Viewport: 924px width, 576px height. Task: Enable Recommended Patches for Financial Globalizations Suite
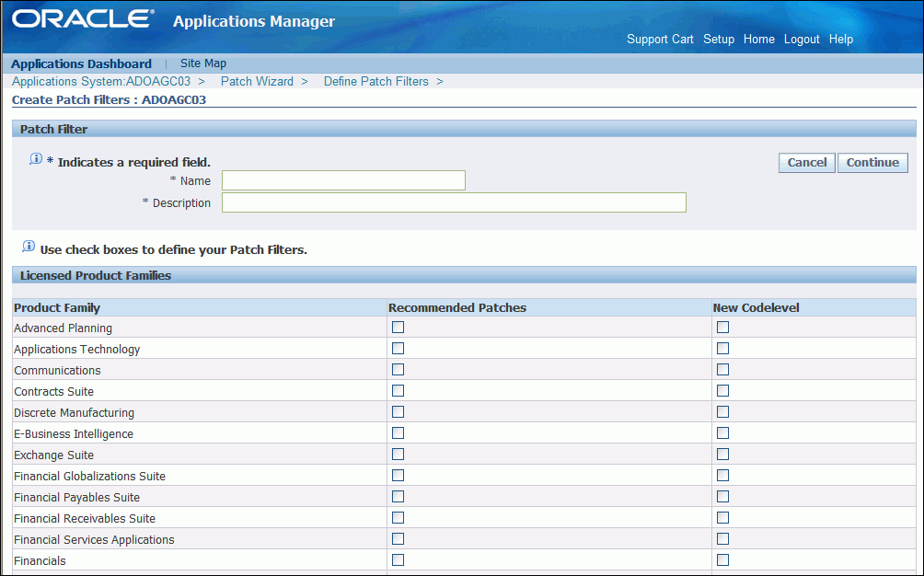pos(398,476)
